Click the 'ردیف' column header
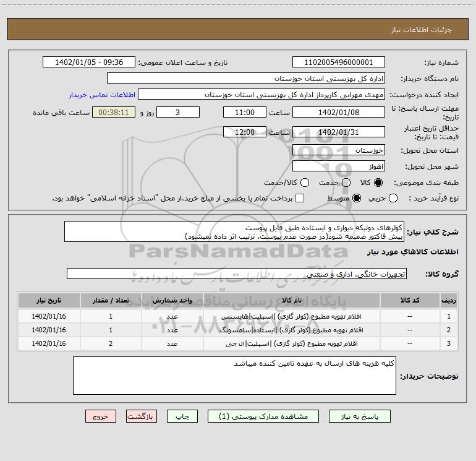 449,301
